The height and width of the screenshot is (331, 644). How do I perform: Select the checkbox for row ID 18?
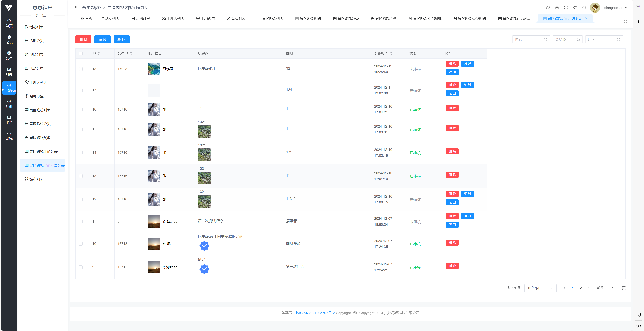click(x=81, y=69)
